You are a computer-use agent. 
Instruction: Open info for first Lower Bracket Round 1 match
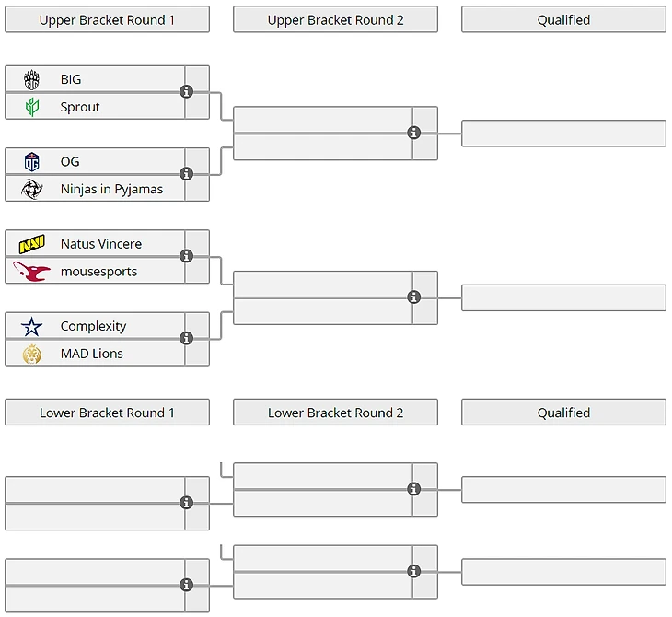pyautogui.click(x=187, y=503)
